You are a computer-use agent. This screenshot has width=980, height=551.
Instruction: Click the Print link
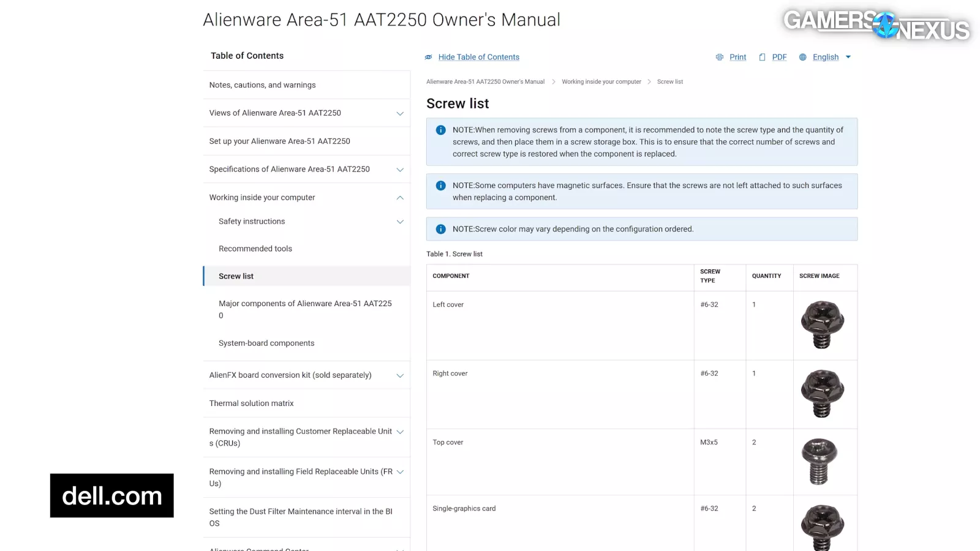pos(737,57)
